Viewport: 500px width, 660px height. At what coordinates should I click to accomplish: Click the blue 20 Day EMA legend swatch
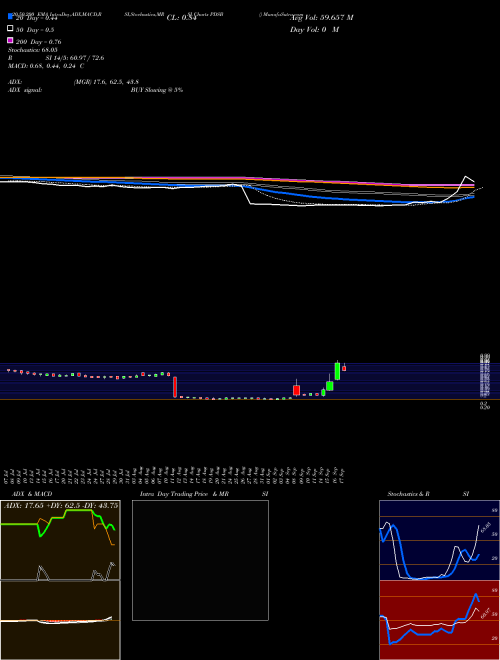[x=10, y=16]
